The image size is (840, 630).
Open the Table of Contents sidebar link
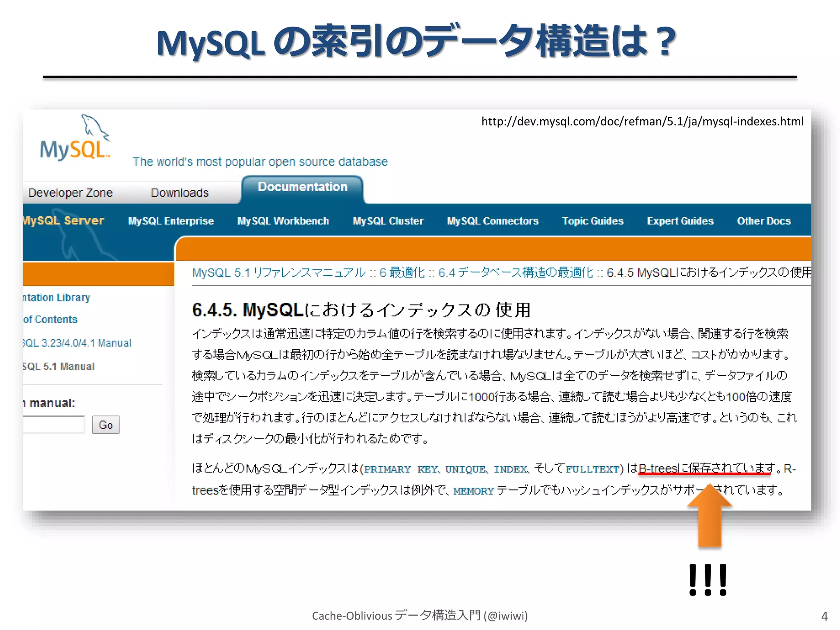pos(50,320)
